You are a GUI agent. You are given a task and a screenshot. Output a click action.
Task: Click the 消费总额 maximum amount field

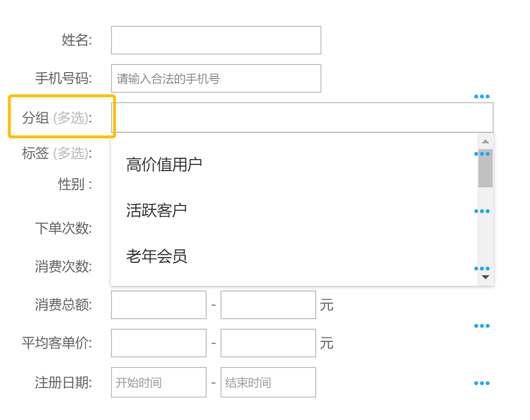pos(268,305)
